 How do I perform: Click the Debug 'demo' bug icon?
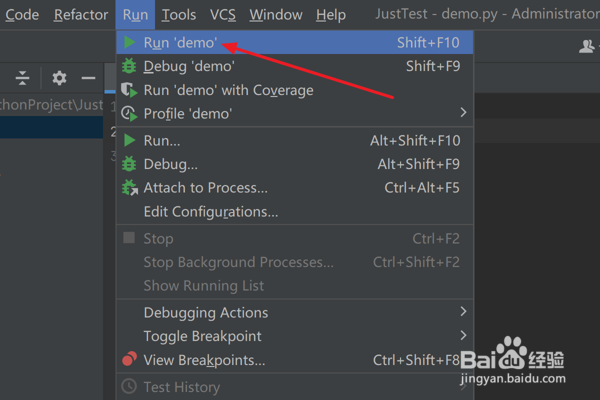[128, 66]
